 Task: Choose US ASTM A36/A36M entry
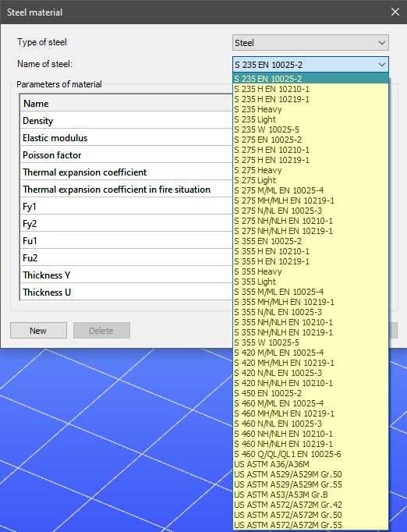point(310,464)
